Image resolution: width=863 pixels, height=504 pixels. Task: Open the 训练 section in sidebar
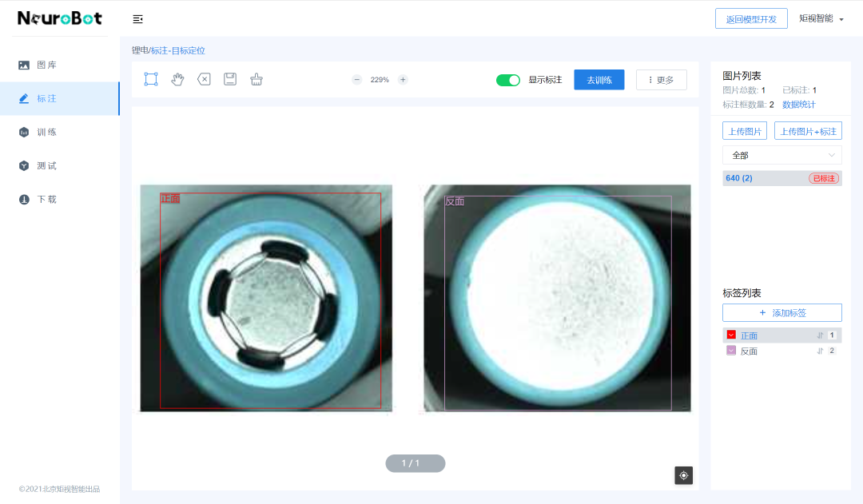[46, 133]
